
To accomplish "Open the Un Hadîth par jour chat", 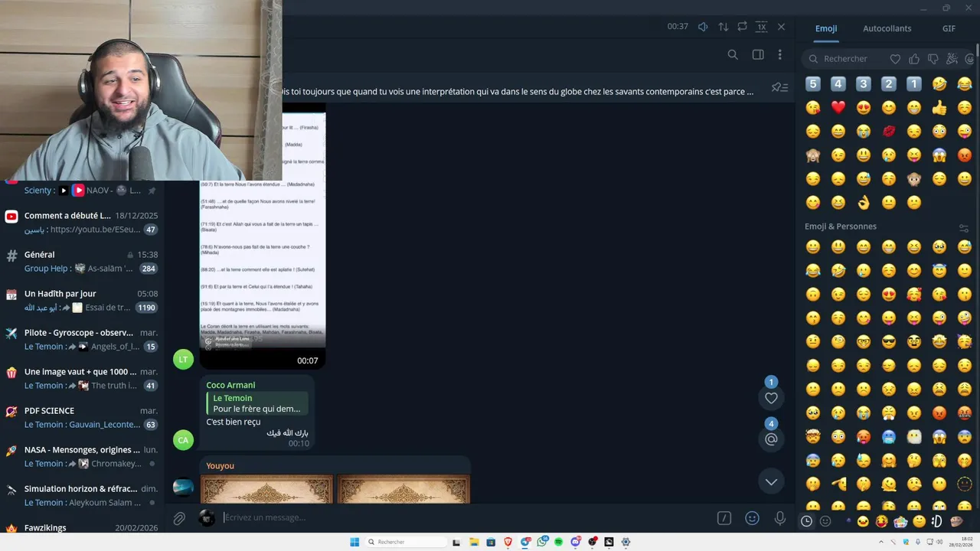I will click(x=82, y=300).
